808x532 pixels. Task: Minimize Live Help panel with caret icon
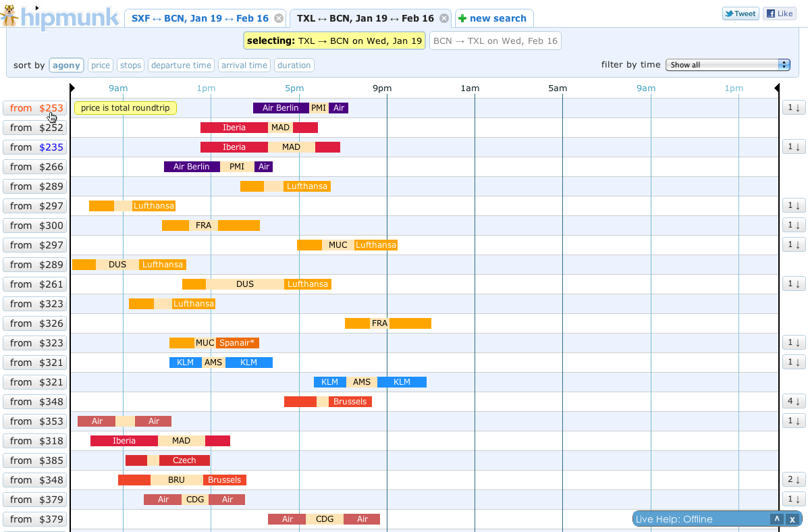coord(777,519)
